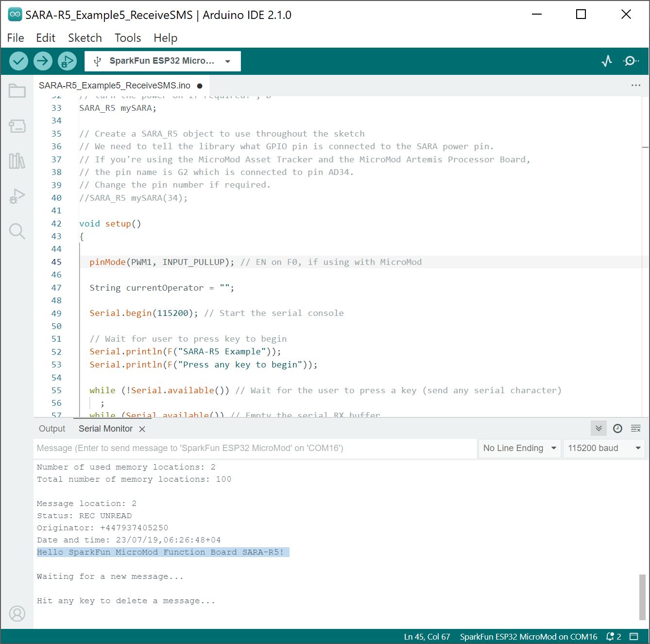This screenshot has width=650, height=644.
Task: Click the USB icon in board selector
Action: [97, 61]
